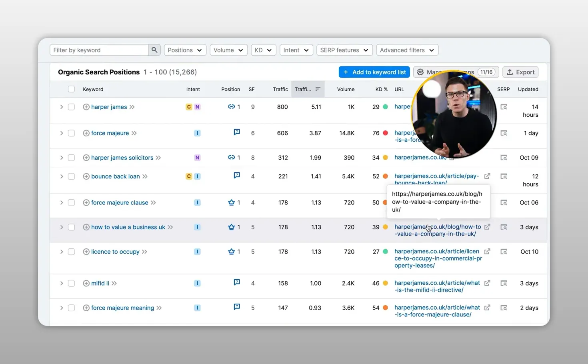Viewport: 588px width, 364px height.
Task: Click featured snippet icon in 'force majeure' position
Action: [x=237, y=132]
